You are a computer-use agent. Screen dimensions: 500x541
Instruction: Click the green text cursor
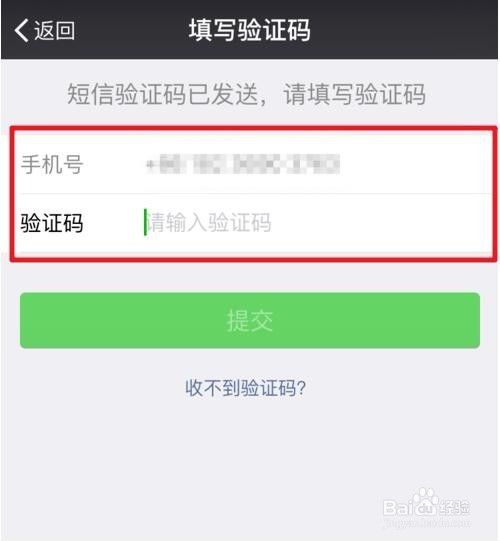[145, 222]
